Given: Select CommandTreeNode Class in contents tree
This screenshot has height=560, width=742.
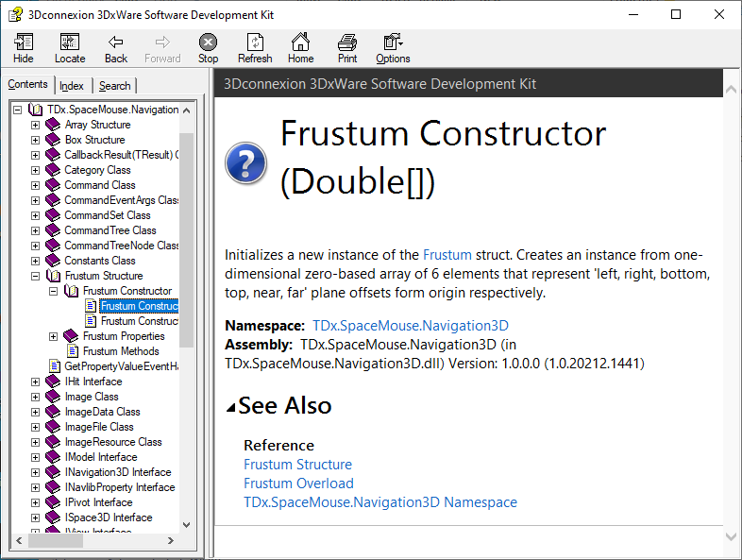Looking at the screenshot, I should 122,246.
